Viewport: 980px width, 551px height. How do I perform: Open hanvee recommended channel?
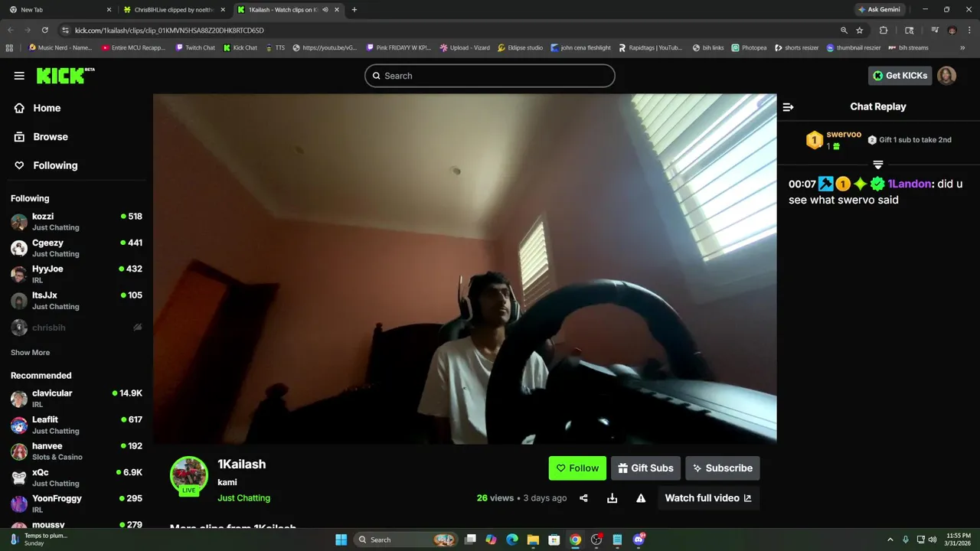click(x=77, y=451)
